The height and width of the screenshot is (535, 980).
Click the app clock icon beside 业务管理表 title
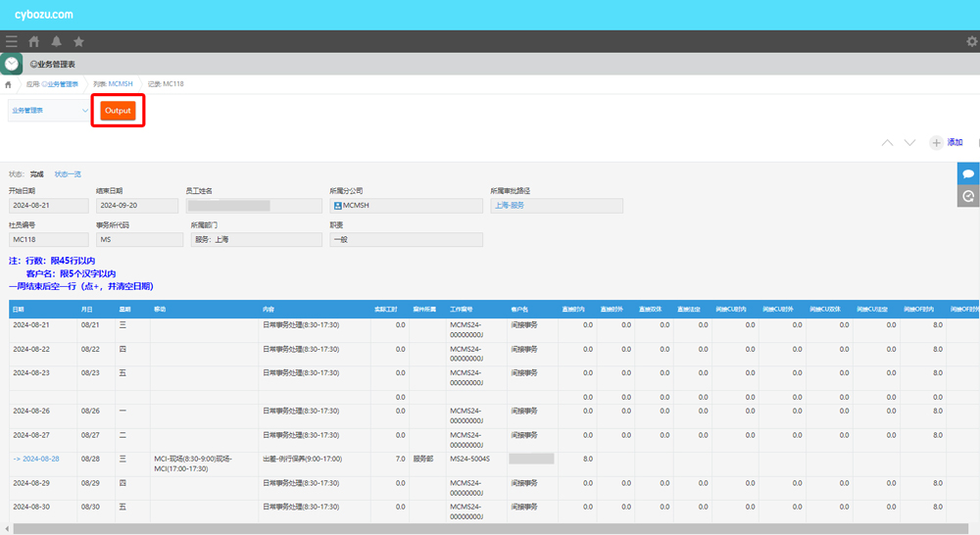point(11,64)
